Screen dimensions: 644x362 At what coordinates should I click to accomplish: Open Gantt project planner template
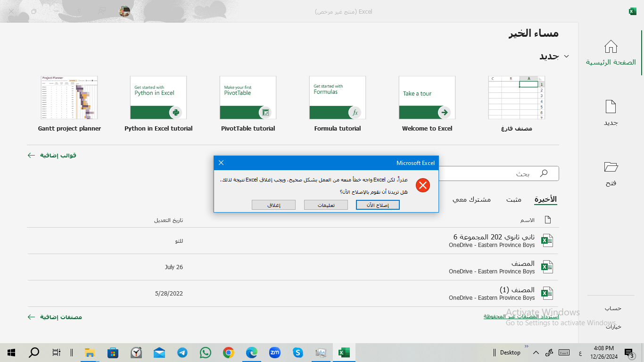pyautogui.click(x=69, y=98)
